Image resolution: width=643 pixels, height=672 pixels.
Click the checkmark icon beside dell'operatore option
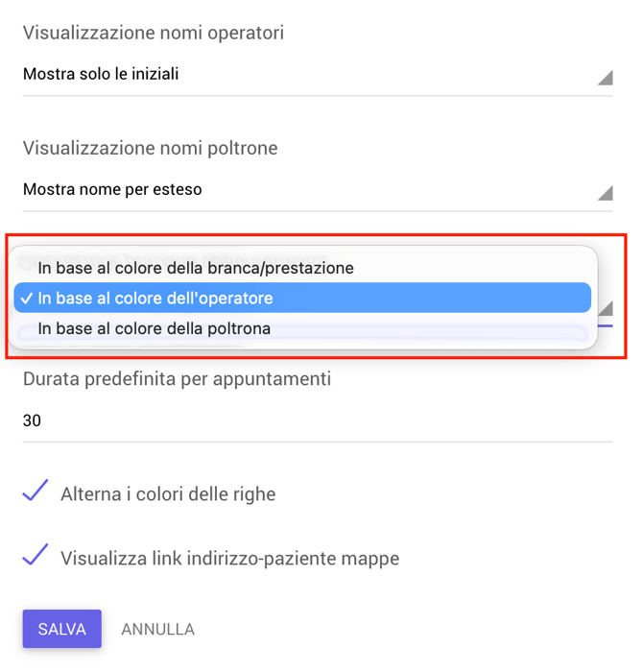click(27, 299)
